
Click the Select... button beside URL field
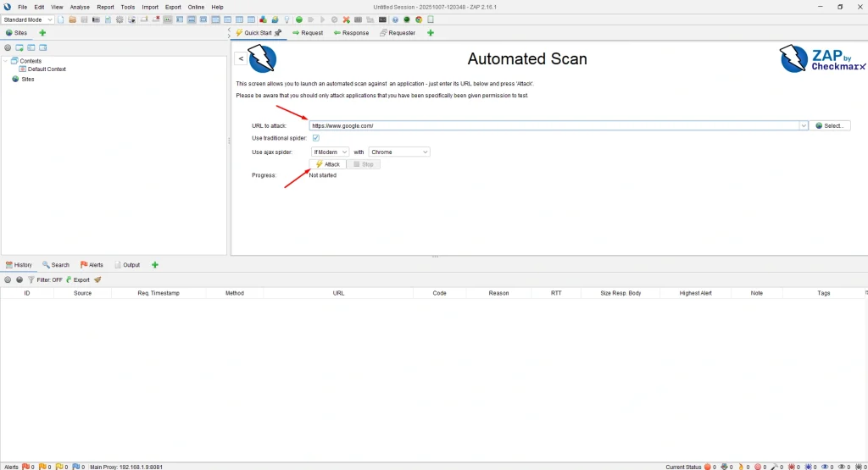click(x=830, y=125)
